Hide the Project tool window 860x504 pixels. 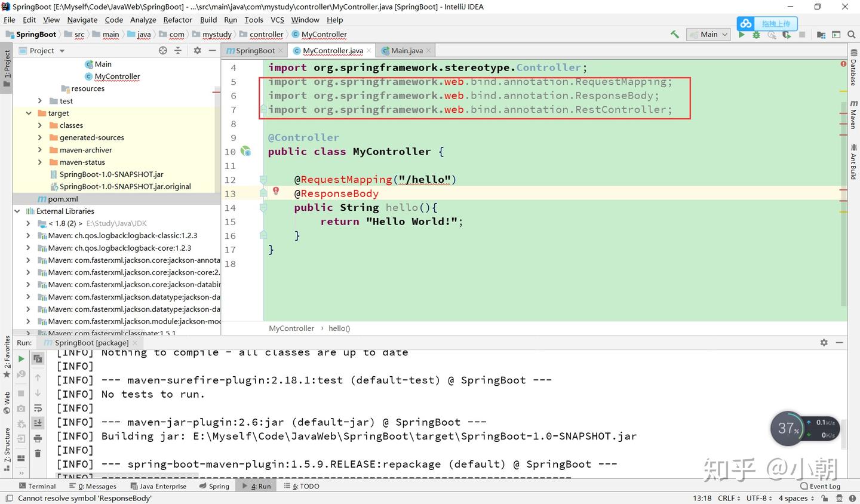coord(212,51)
